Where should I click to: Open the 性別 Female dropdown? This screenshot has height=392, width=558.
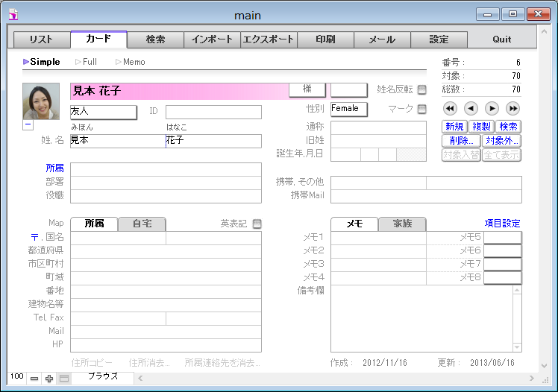349,110
